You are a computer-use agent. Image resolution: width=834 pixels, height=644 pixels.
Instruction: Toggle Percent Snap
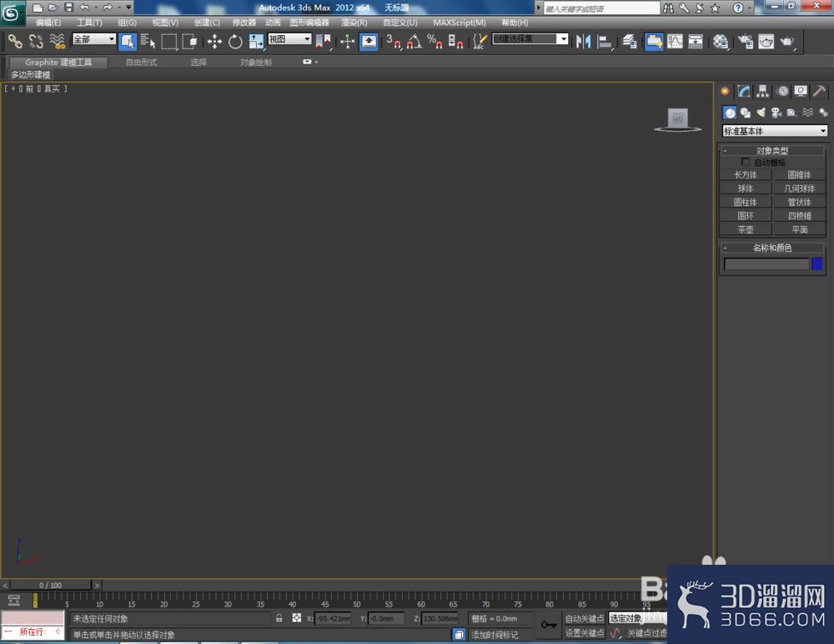point(435,42)
